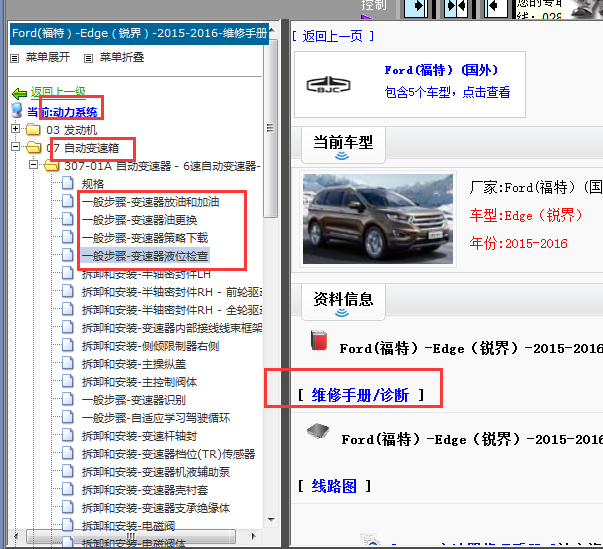Click the page icon for 主控制阀体
The image size is (603, 549).
coord(68,381)
